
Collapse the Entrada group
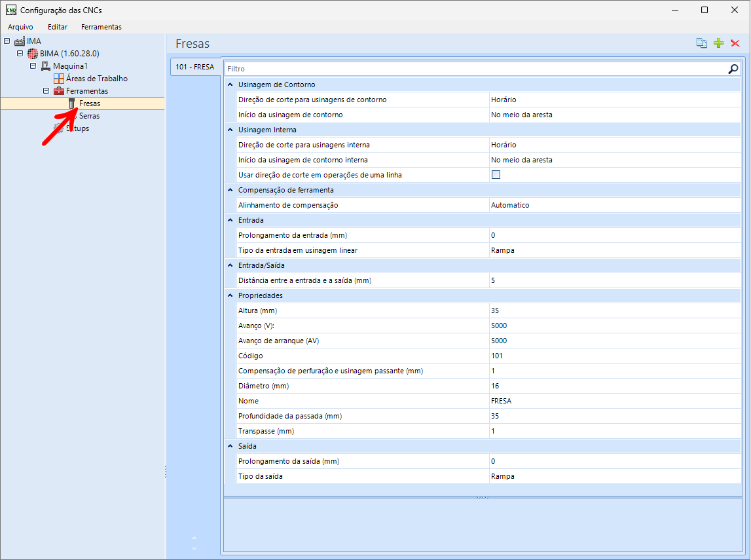point(230,220)
